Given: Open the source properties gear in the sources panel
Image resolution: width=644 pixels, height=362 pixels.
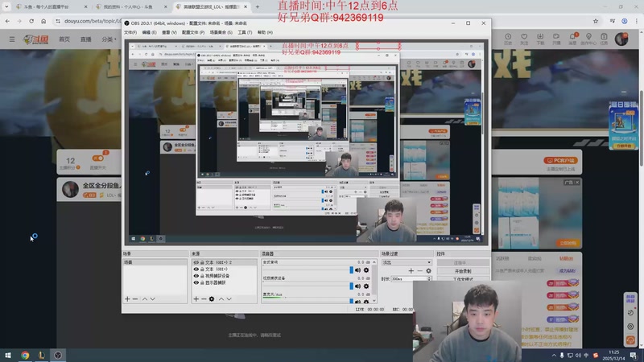Looking at the screenshot, I should click(x=212, y=298).
